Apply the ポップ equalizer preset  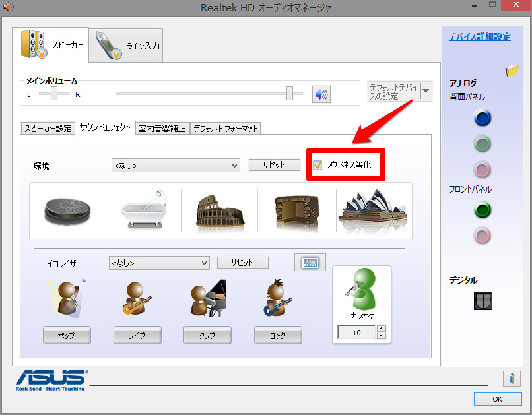click(x=67, y=335)
